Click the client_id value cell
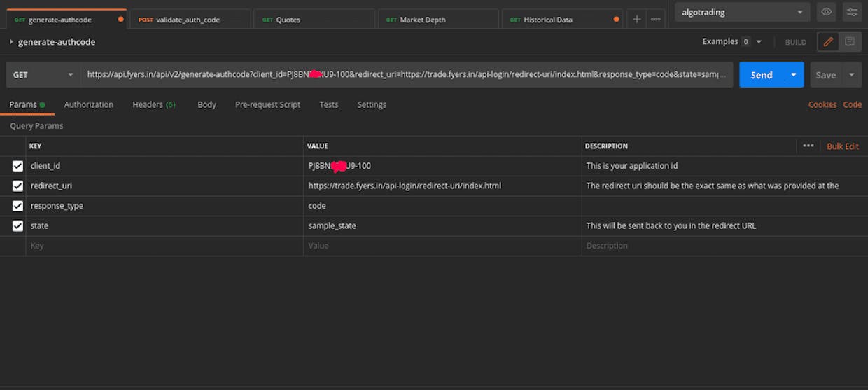 (x=442, y=166)
